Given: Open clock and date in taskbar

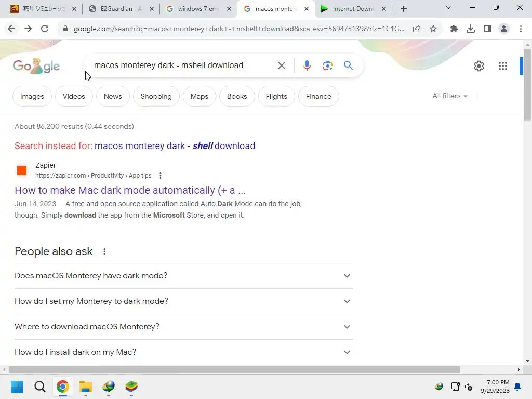Looking at the screenshot, I should [x=495, y=387].
